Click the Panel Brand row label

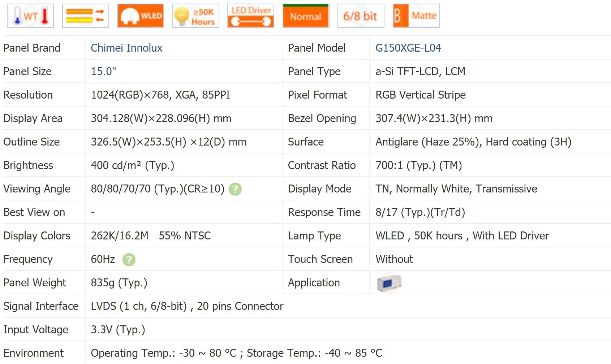point(32,48)
